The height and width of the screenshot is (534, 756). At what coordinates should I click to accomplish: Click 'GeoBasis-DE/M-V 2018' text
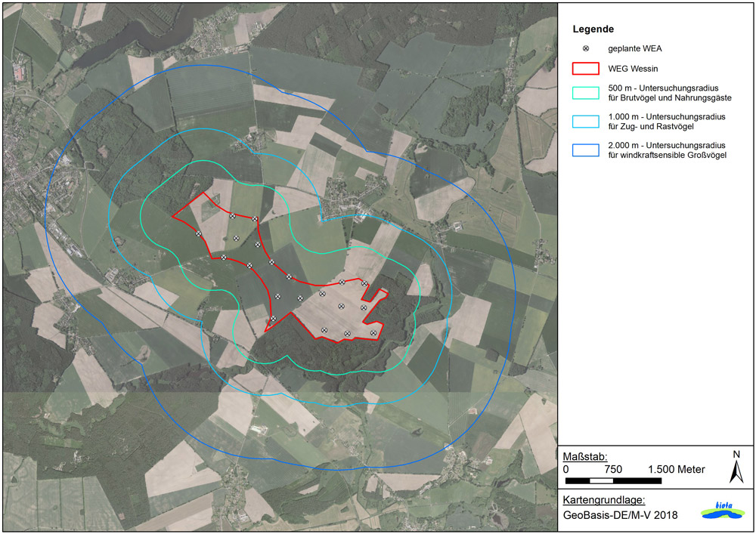[620, 515]
